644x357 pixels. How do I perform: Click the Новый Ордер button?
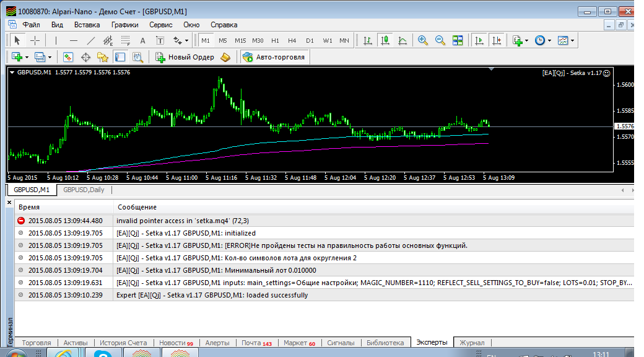tap(185, 57)
